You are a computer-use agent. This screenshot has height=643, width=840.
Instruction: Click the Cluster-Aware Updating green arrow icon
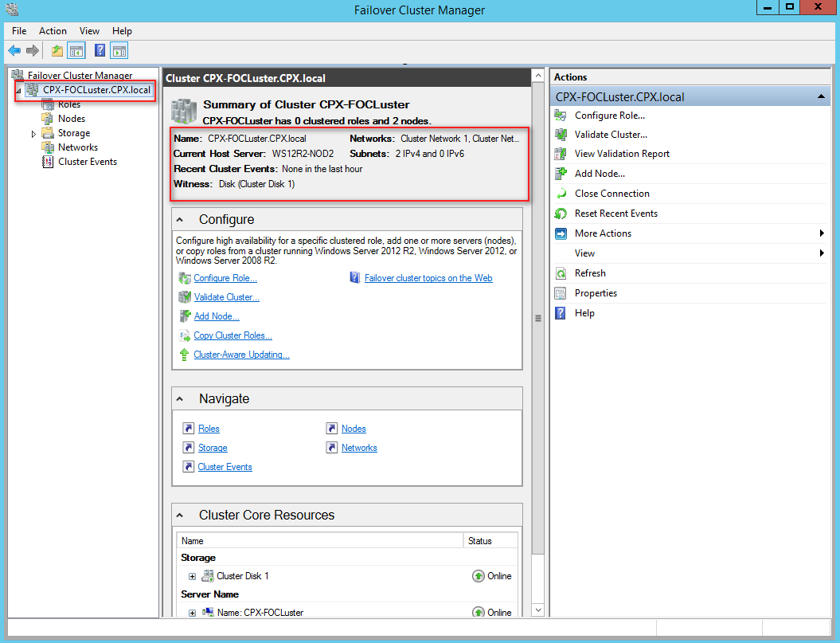click(x=184, y=355)
